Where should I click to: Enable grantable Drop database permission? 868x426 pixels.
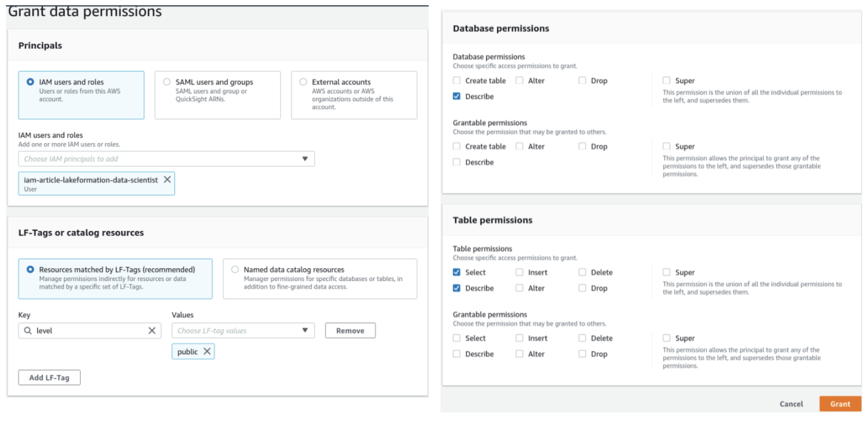582,146
